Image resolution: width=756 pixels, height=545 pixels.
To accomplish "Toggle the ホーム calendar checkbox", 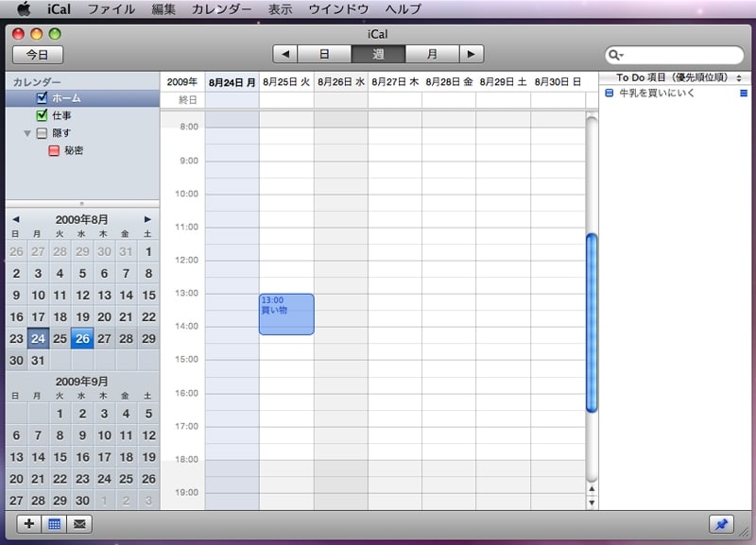I will click(x=42, y=98).
